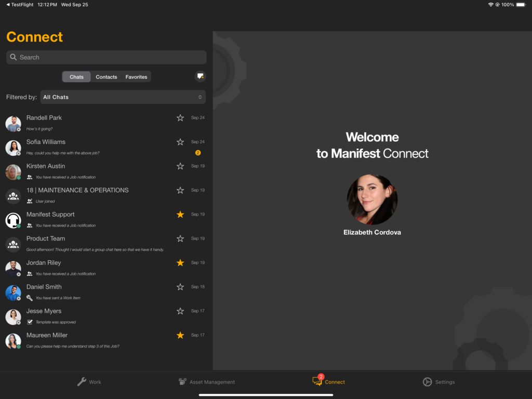Open 18 | MAINTENANCE & OPERATIONS chat
Image resolution: width=532 pixels, height=399 pixels.
(x=105, y=195)
